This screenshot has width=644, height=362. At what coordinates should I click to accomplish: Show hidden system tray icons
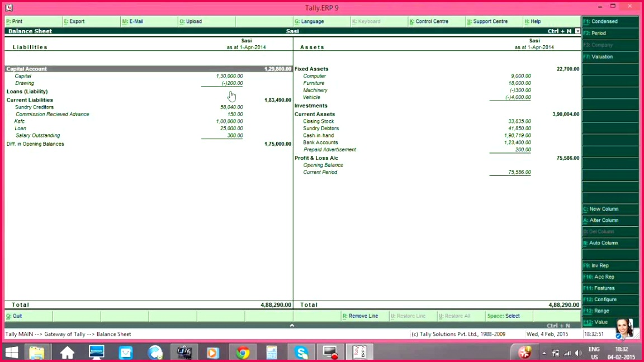coord(544,353)
